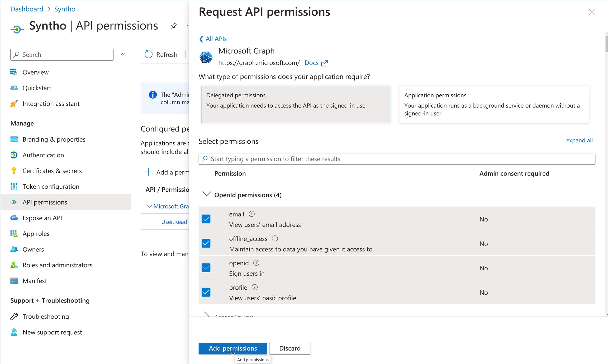This screenshot has width=608, height=364.
Task: Click info icon beside profile permission
Action: coord(254,287)
